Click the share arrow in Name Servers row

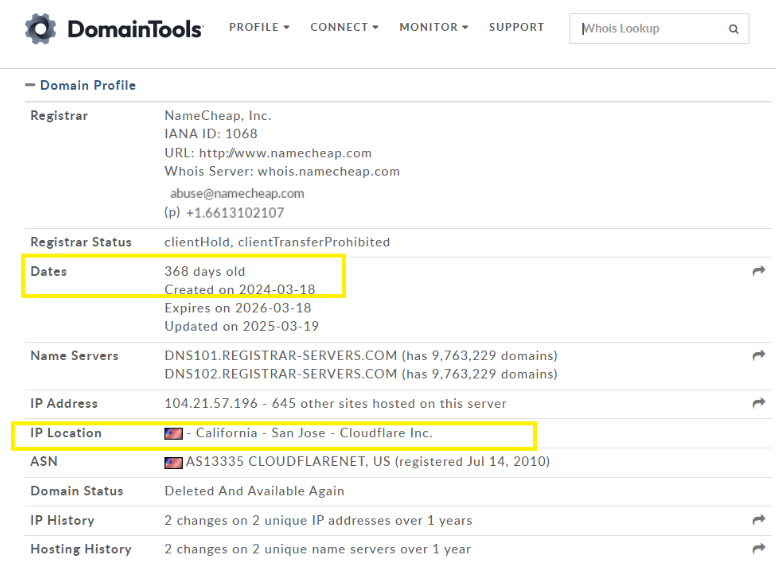(758, 355)
